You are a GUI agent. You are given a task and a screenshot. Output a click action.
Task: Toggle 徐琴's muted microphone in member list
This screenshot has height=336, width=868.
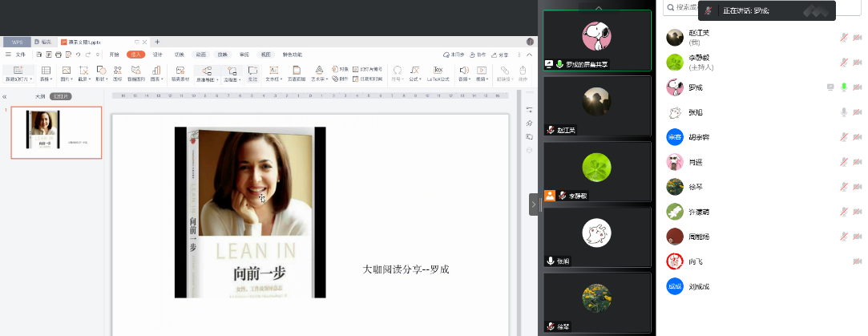pos(844,187)
